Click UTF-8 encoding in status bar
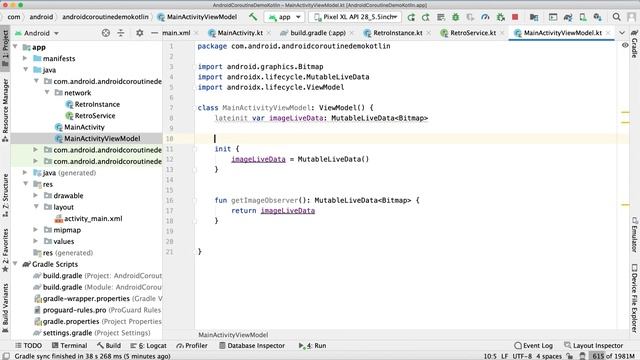The width and height of the screenshot is (640, 360). pos(522,356)
